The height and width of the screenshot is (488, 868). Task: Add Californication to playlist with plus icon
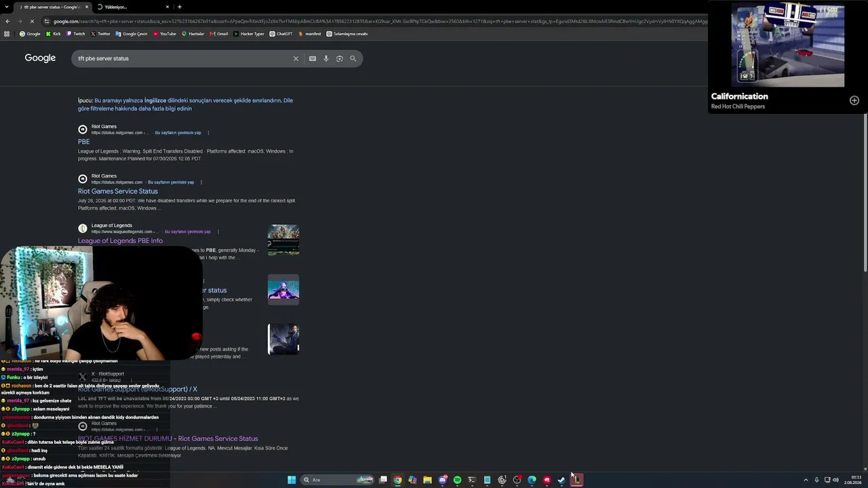(854, 100)
